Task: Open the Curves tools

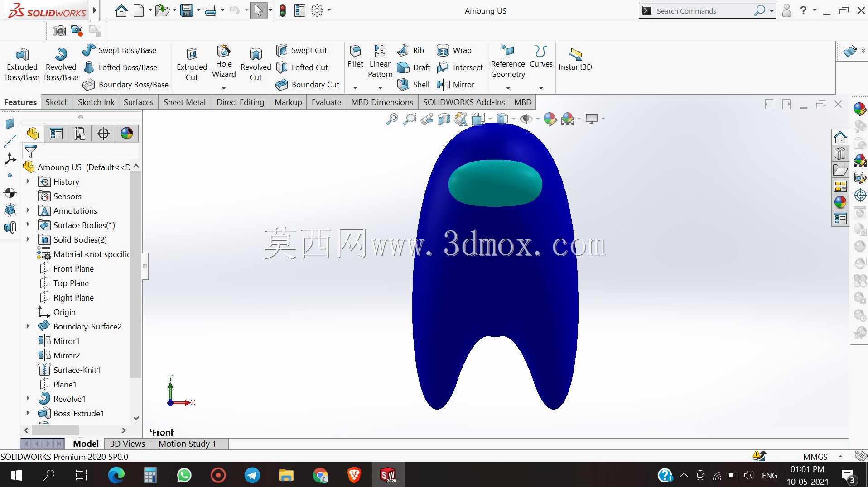Action: pyautogui.click(x=541, y=57)
